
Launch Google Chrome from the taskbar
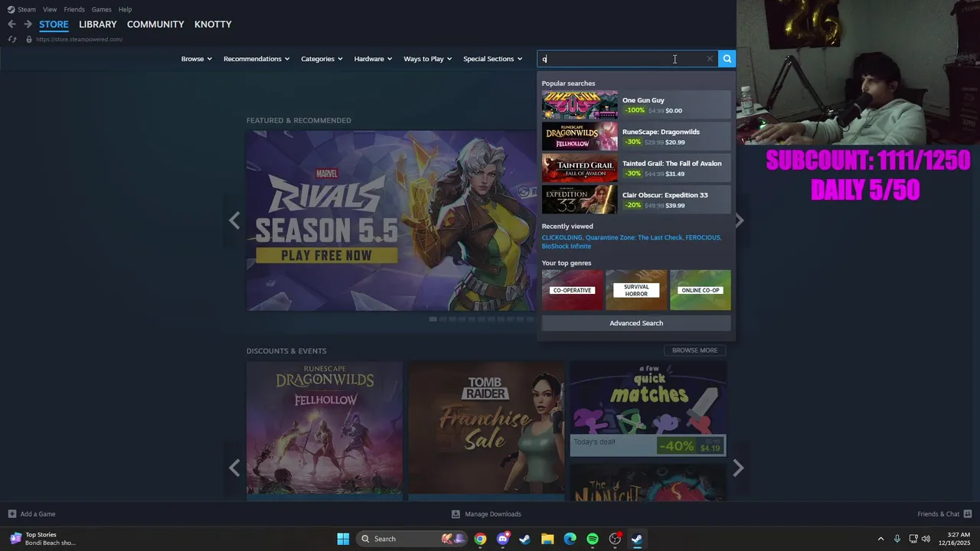coord(480,539)
